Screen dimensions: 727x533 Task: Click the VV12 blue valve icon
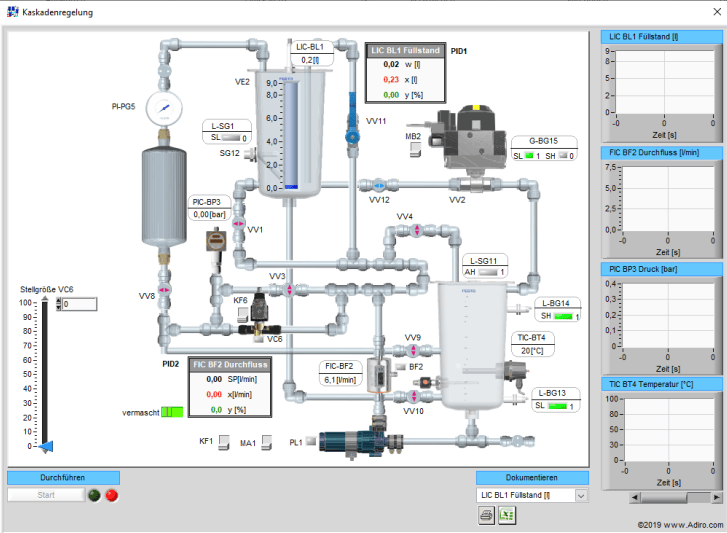pos(379,185)
